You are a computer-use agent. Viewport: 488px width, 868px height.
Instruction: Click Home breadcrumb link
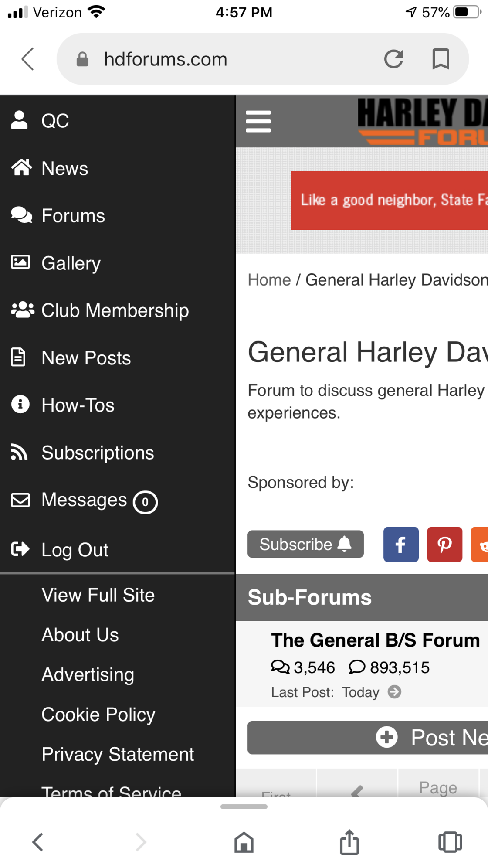[269, 280]
